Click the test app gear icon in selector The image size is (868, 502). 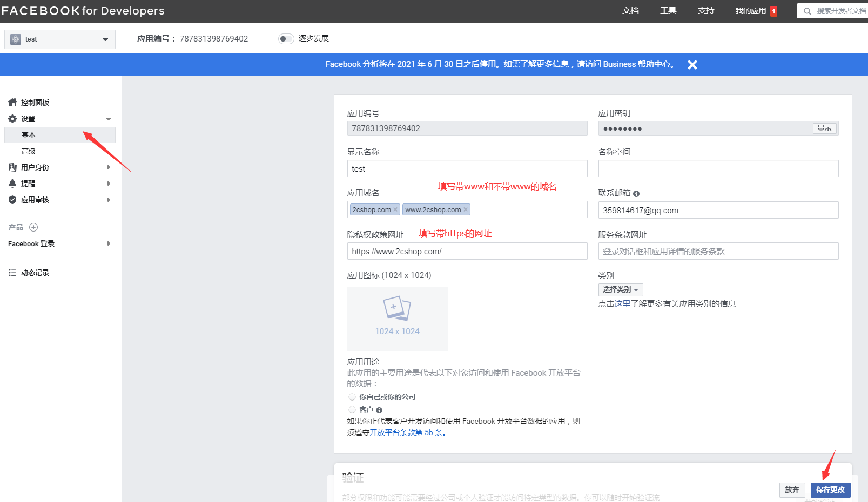16,39
